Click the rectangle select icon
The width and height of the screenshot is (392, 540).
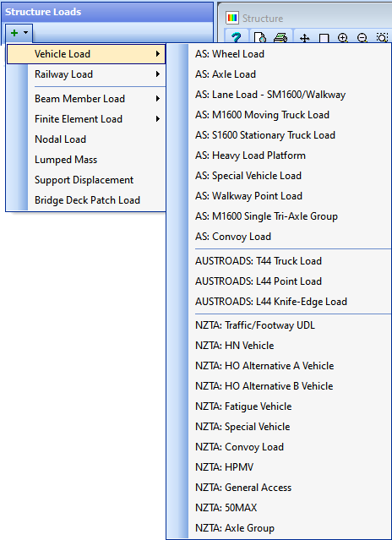(324, 38)
